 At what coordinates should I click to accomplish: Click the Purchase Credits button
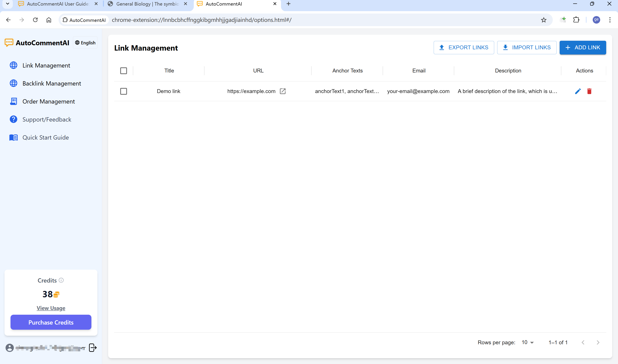pyautogui.click(x=51, y=322)
